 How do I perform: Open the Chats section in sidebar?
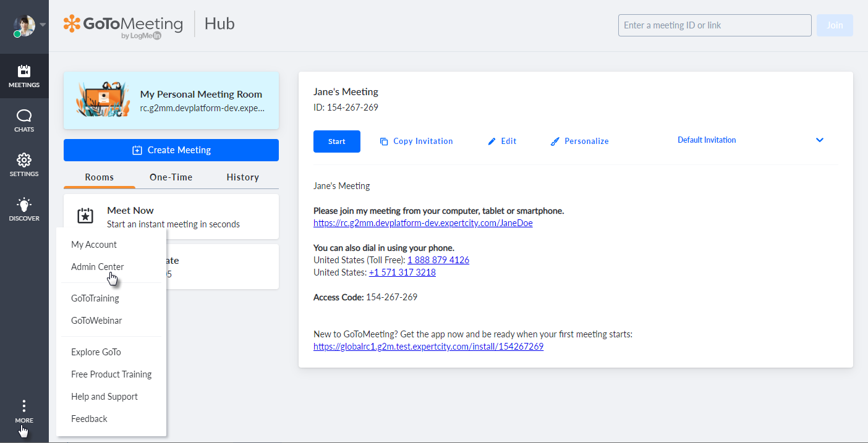[x=24, y=120]
